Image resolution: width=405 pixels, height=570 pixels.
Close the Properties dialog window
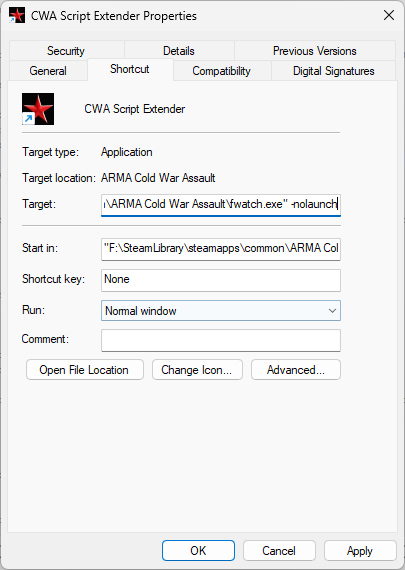(389, 15)
